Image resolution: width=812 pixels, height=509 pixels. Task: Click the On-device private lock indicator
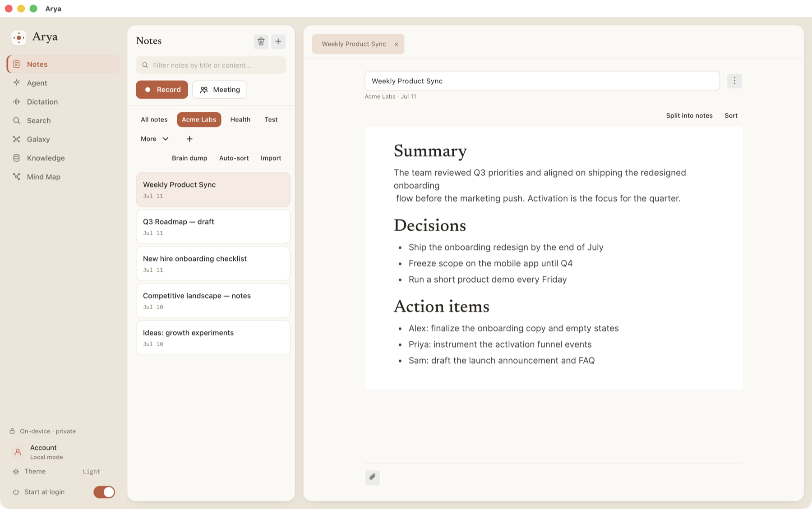click(43, 431)
